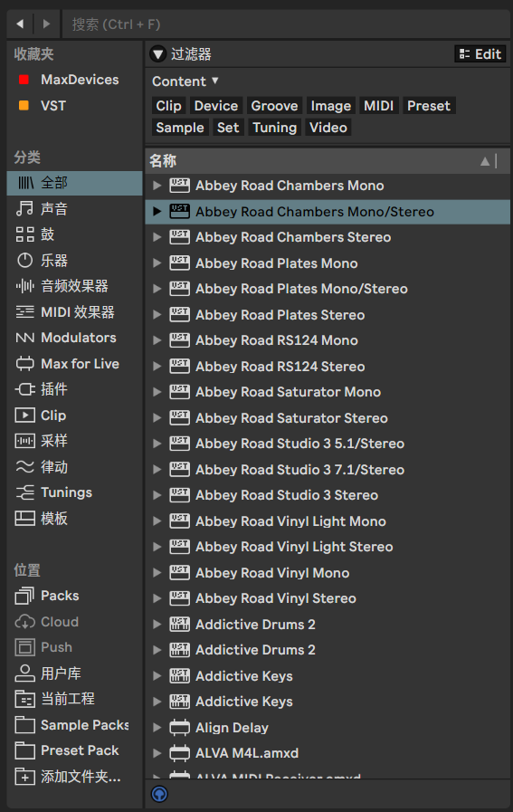The height and width of the screenshot is (812, 513).
Task: Open the 当前工程 Current Project icon
Action: pos(24,699)
